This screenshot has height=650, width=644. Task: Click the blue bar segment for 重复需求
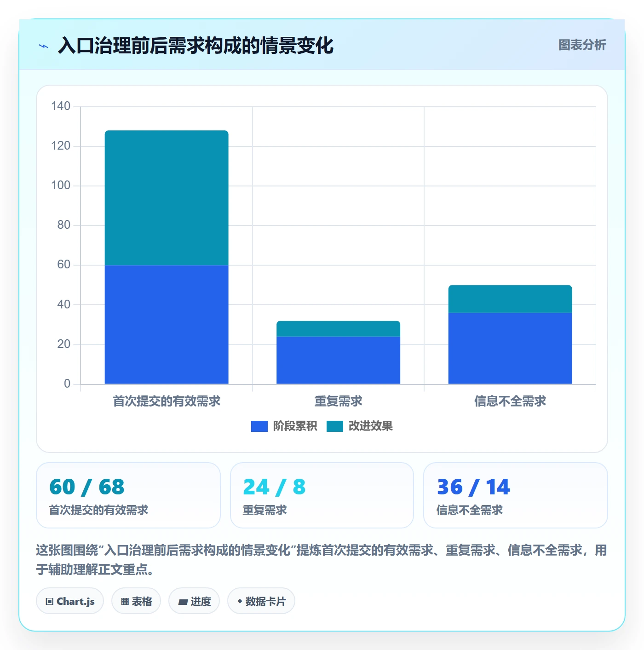338,360
